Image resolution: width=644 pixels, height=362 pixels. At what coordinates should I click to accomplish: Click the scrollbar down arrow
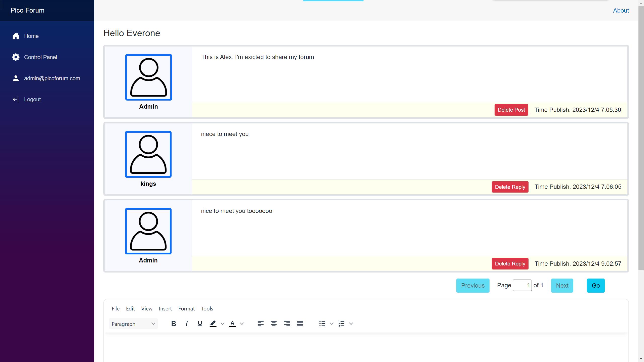(x=641, y=359)
